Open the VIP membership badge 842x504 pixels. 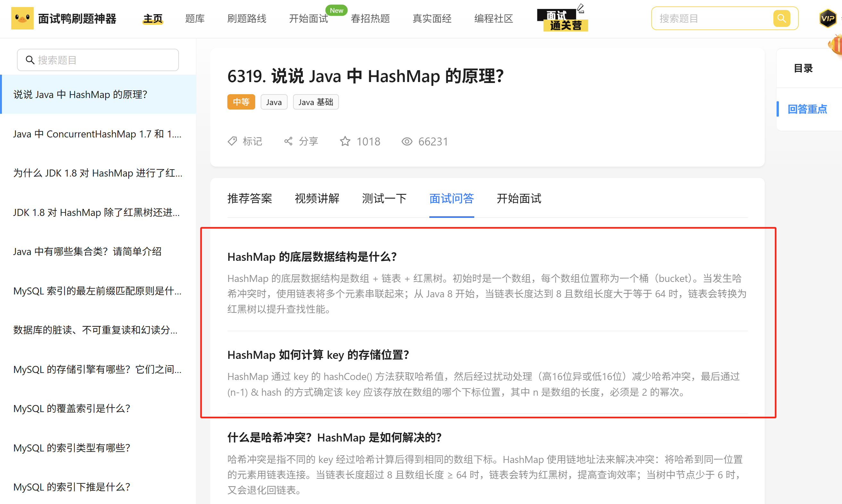click(x=828, y=18)
